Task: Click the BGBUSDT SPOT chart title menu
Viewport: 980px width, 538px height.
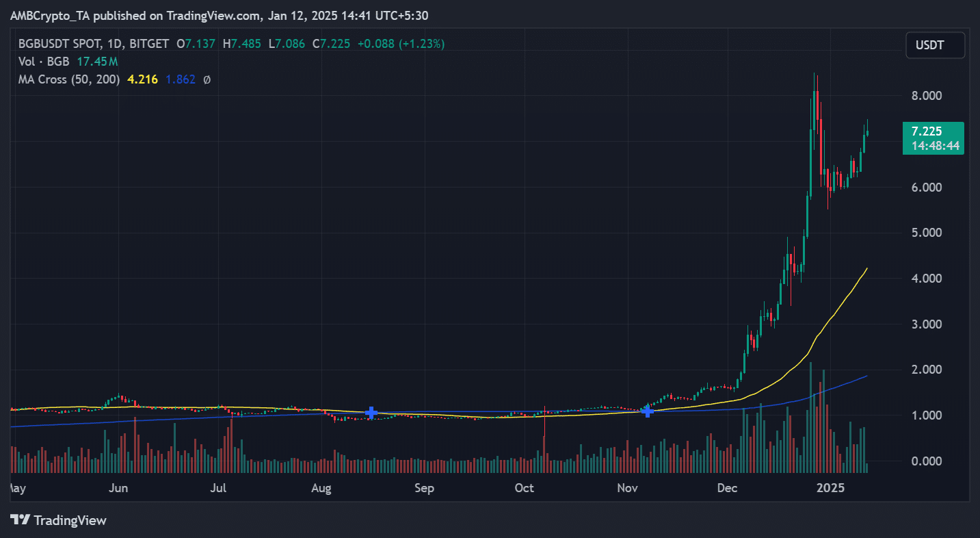Action: click(62, 43)
